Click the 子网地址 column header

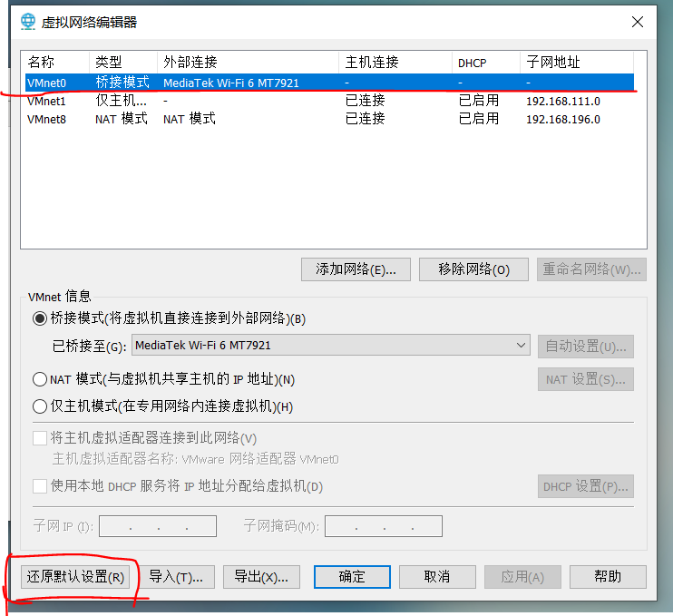[x=577, y=63]
